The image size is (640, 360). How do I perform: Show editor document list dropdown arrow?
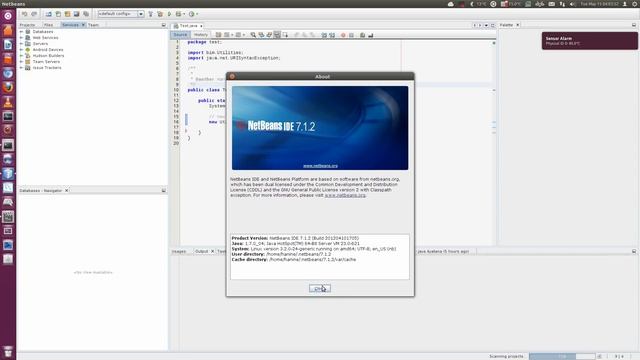click(486, 25)
